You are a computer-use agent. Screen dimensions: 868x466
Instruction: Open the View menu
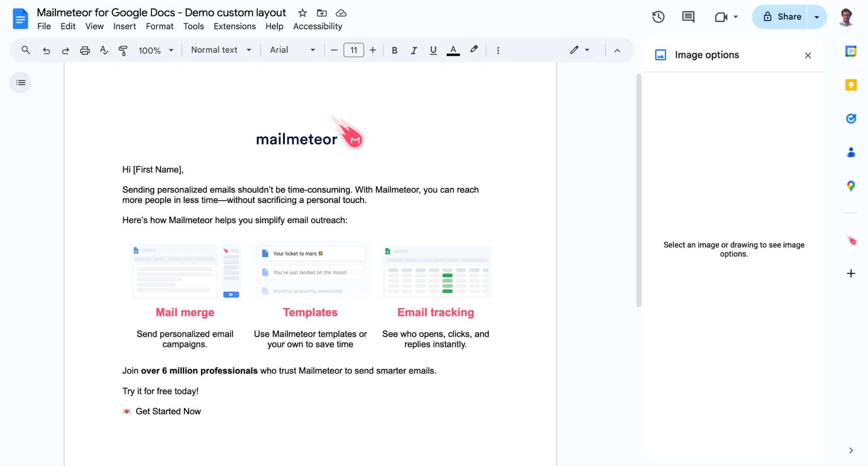94,26
